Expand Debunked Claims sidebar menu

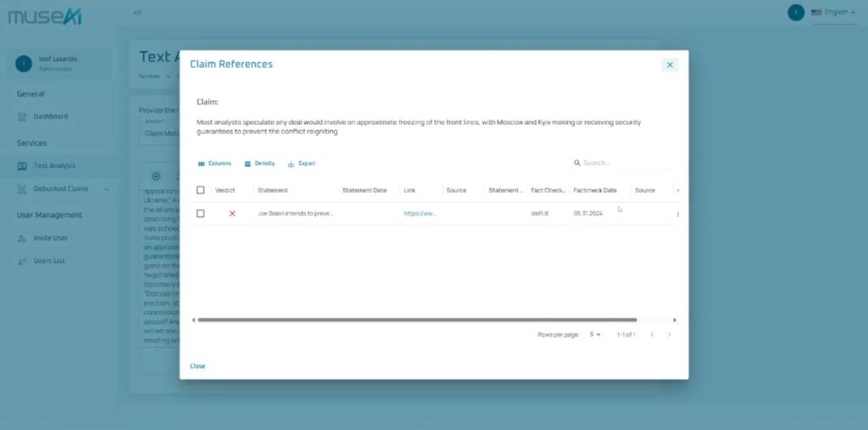tap(106, 189)
